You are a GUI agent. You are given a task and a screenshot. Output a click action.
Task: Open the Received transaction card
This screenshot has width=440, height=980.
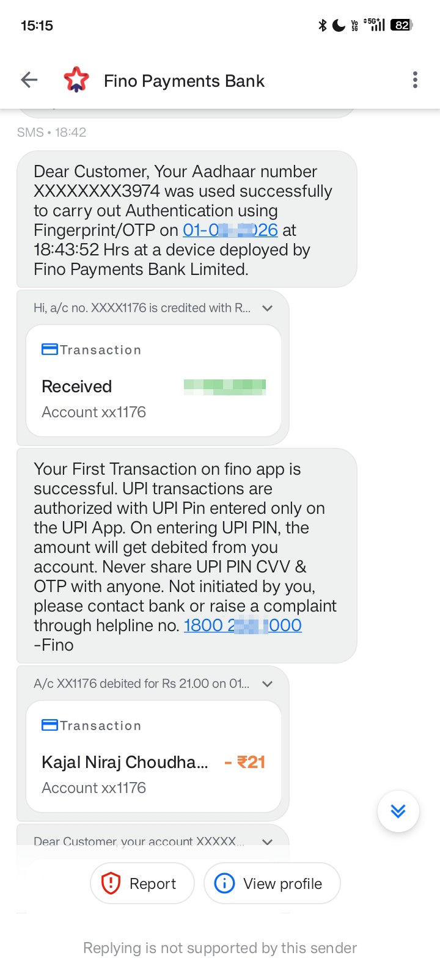[154, 381]
